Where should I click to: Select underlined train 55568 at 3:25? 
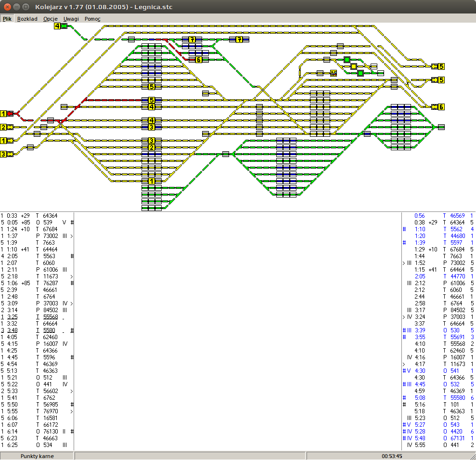pos(37,317)
